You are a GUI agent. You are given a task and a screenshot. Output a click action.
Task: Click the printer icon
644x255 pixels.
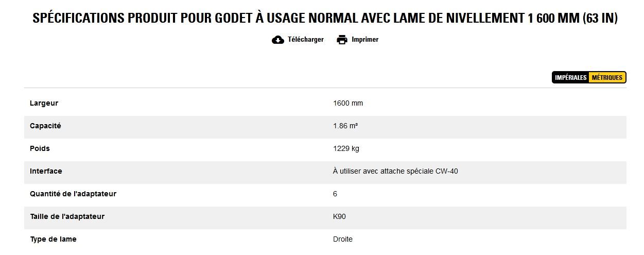(x=342, y=40)
